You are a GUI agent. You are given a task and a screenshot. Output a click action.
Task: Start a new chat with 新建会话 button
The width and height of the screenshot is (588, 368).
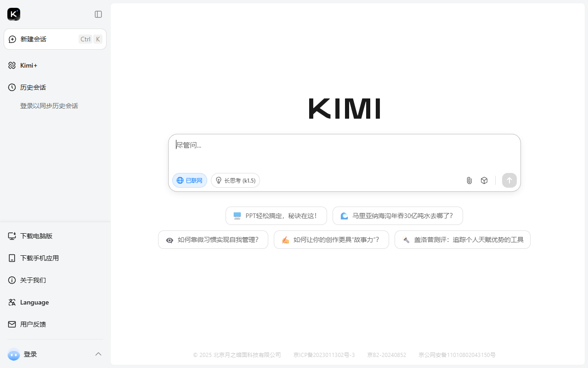pos(55,39)
